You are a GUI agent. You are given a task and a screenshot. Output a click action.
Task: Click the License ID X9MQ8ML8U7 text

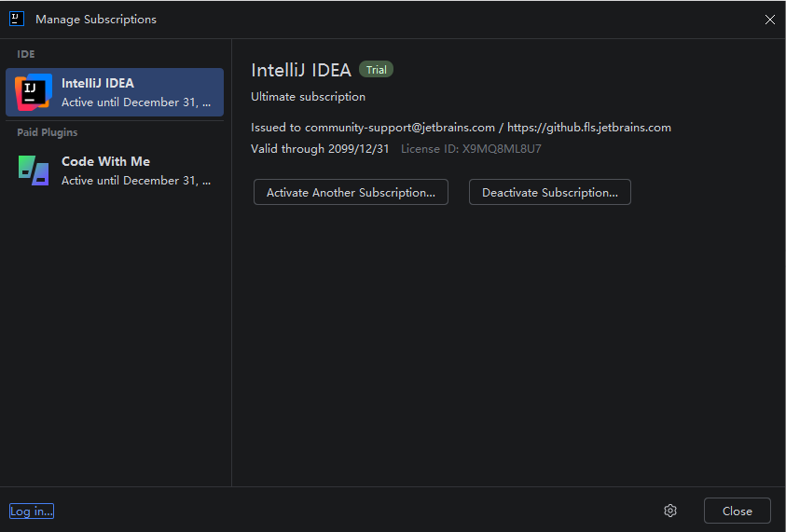tap(471, 149)
